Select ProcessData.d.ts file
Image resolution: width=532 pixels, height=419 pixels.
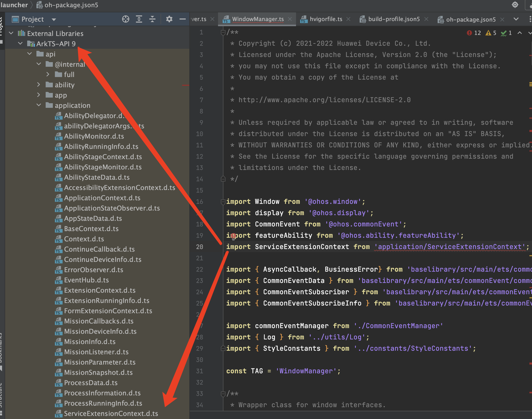91,383
